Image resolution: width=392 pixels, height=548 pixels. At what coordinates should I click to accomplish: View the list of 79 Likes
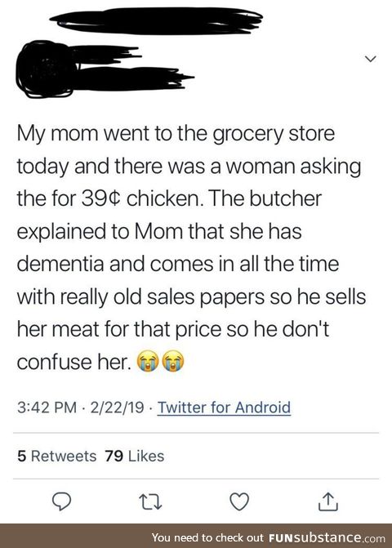[x=134, y=456]
